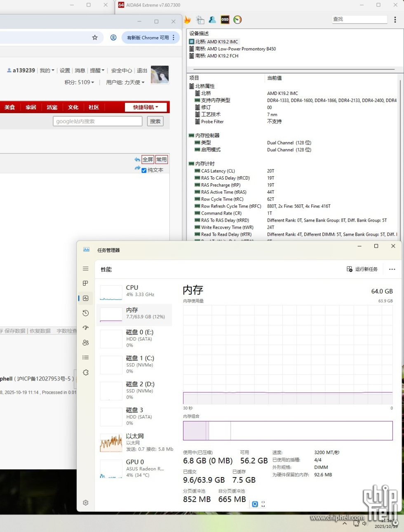Expand the 快捷导航 dropdown
Image resolution: width=404 pixels, height=532 pixels.
146,107
